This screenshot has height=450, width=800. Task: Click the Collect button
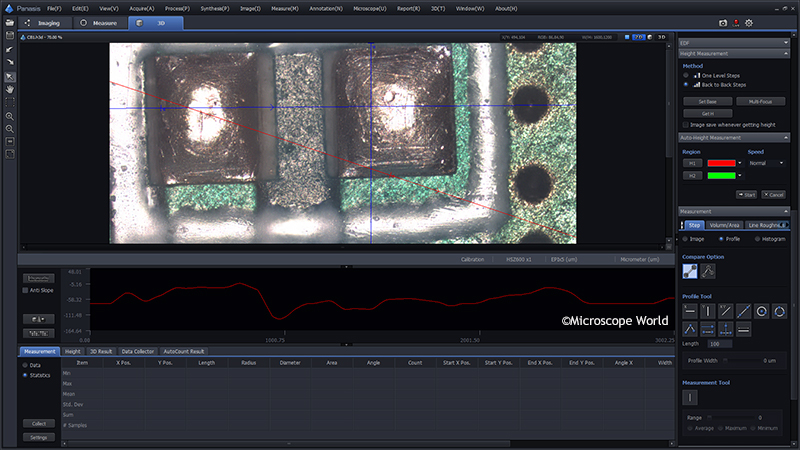click(x=39, y=424)
